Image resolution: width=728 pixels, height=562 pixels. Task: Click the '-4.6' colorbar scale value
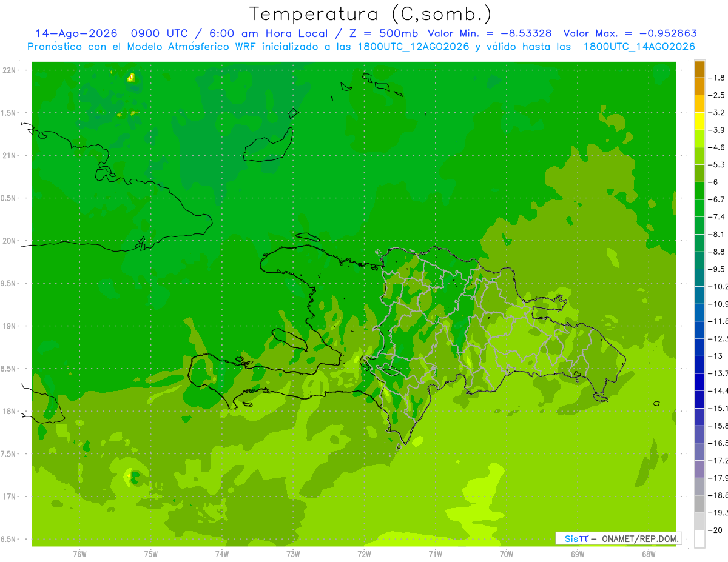click(x=717, y=147)
